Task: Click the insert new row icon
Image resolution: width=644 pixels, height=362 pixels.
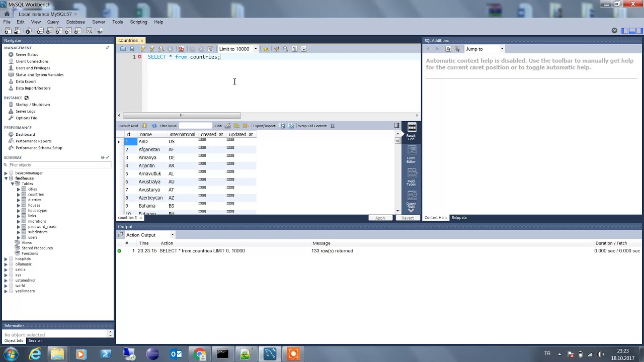Action: [236, 126]
